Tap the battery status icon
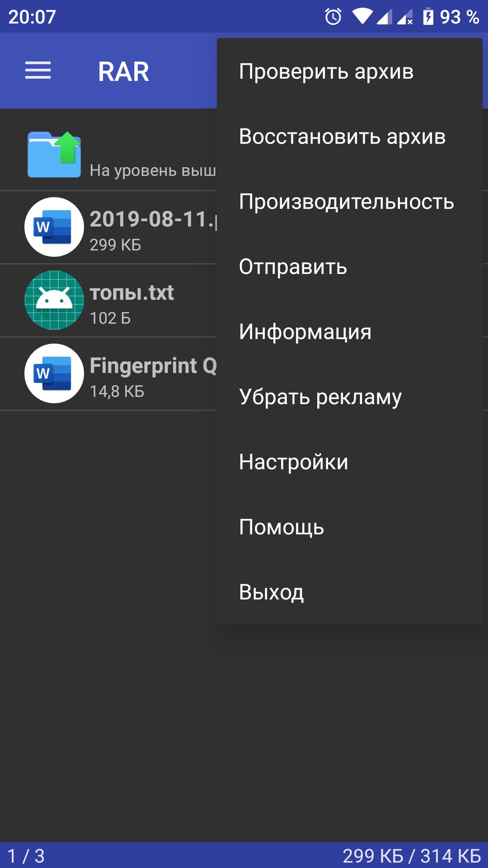 428,17
